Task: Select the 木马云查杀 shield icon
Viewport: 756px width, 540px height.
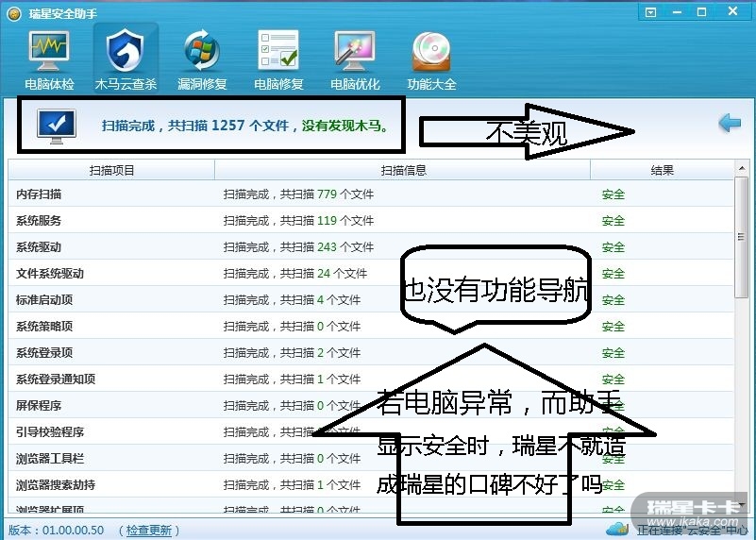Action: click(x=125, y=51)
